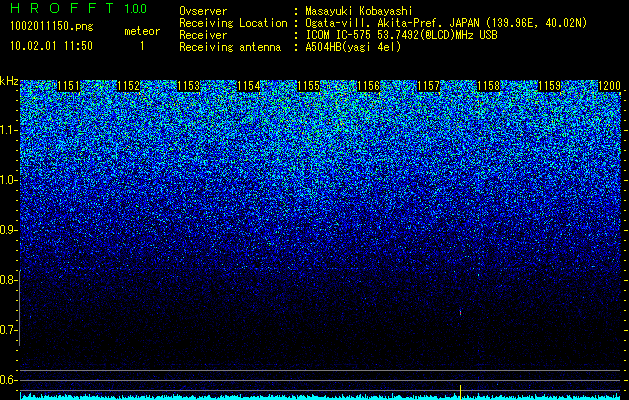Click the meteor count label
This screenshot has width=629, height=400.
tap(142, 31)
